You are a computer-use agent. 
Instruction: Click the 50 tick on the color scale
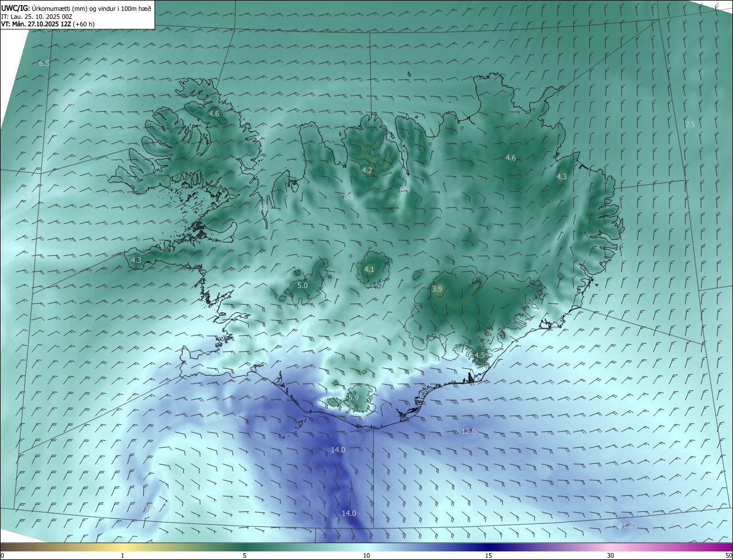click(x=728, y=555)
